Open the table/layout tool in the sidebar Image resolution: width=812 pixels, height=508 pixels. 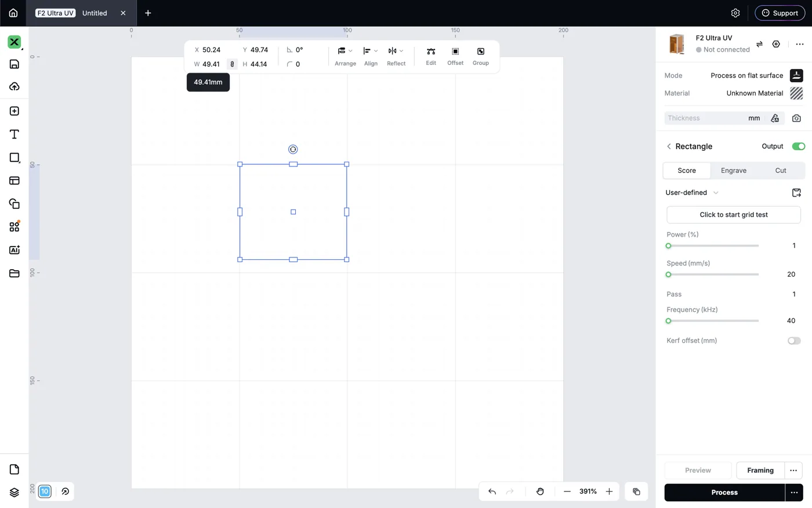pyautogui.click(x=14, y=180)
